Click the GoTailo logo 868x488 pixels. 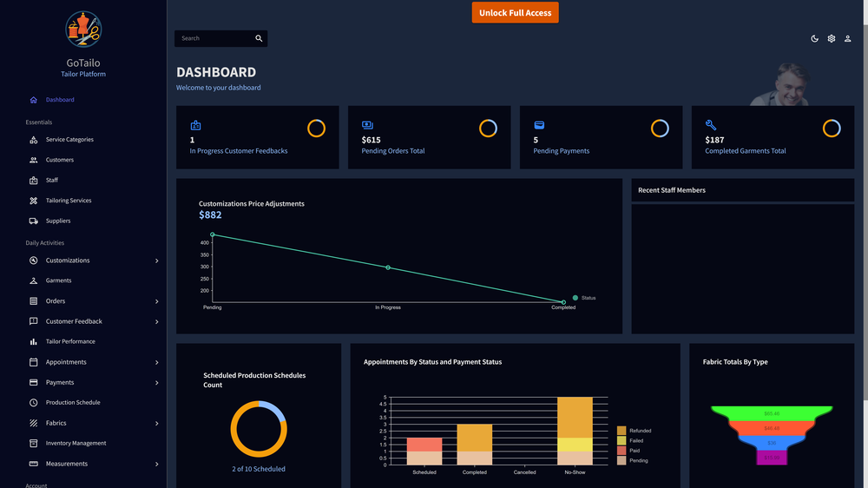pos(83,30)
